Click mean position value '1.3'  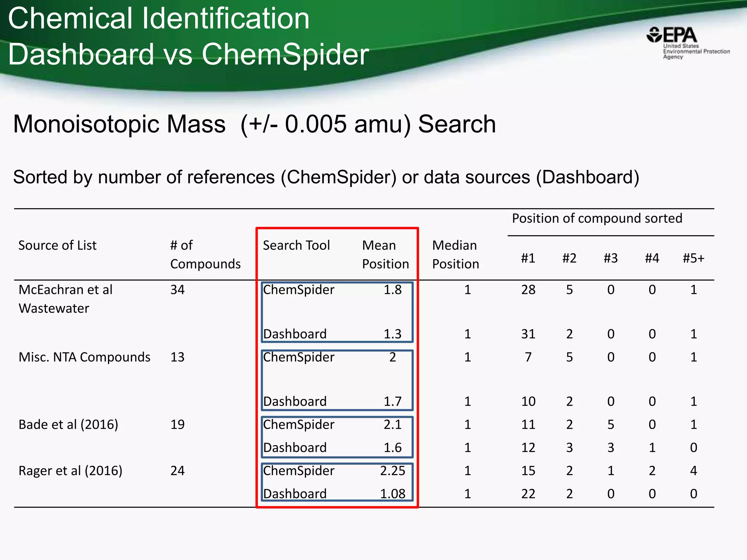(x=392, y=334)
